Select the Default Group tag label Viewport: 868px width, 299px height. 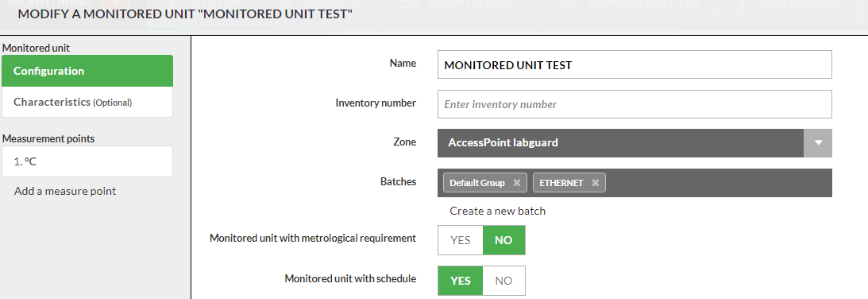477,183
